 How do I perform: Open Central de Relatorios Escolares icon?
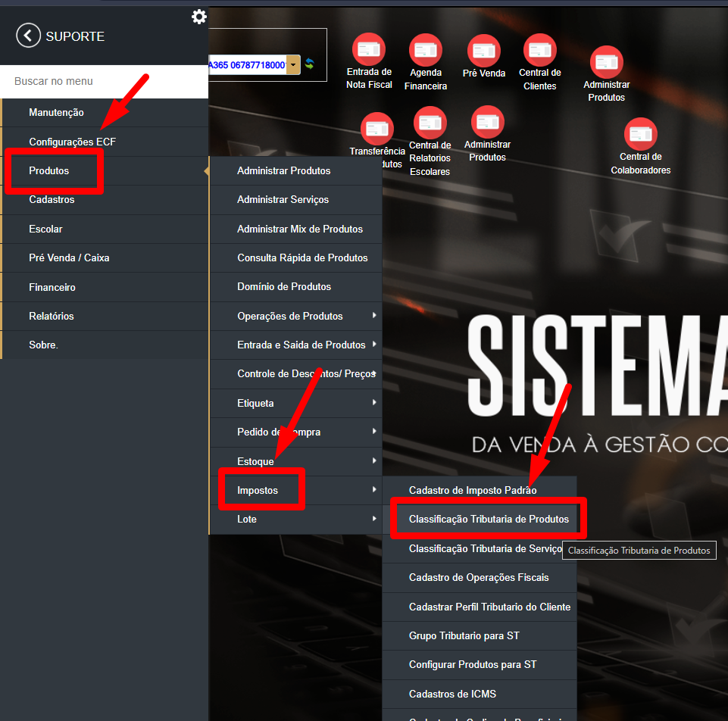coord(430,123)
